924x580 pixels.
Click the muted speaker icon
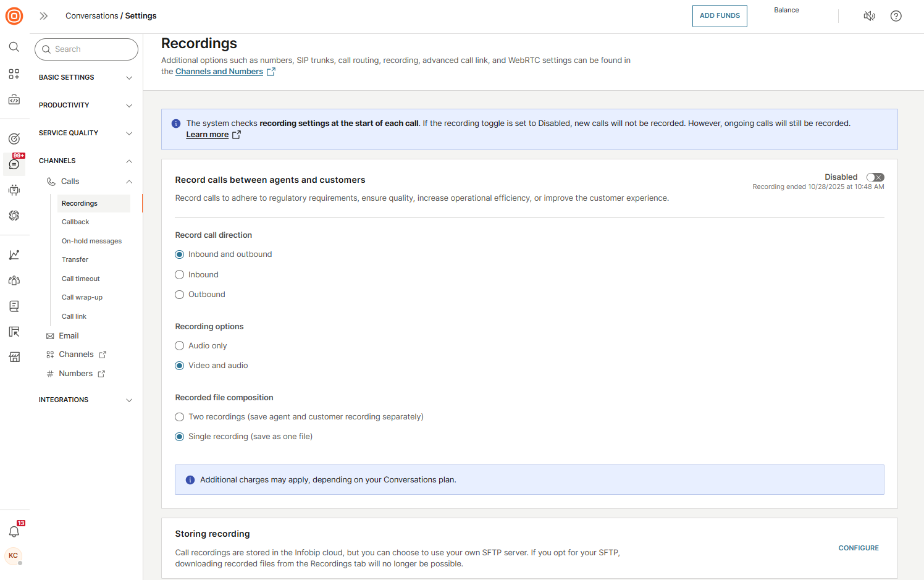(869, 16)
